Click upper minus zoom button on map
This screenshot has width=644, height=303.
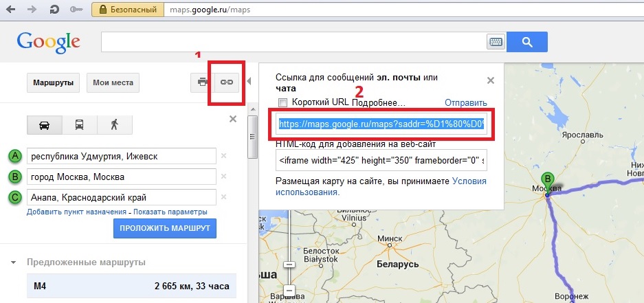click(289, 265)
